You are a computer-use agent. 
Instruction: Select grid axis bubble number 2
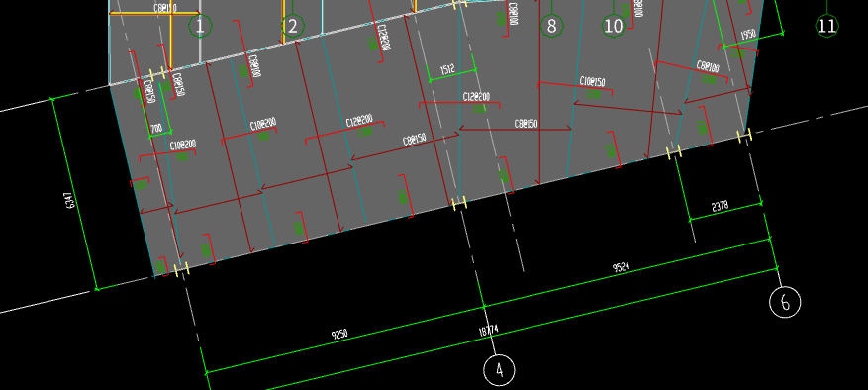click(293, 26)
